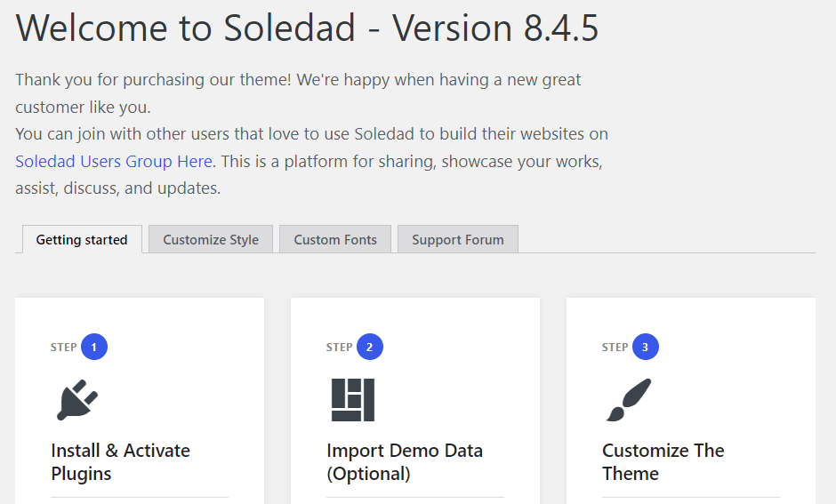This screenshot has height=504, width=836.
Task: Click the STEP label in the first card
Action: tap(64, 347)
